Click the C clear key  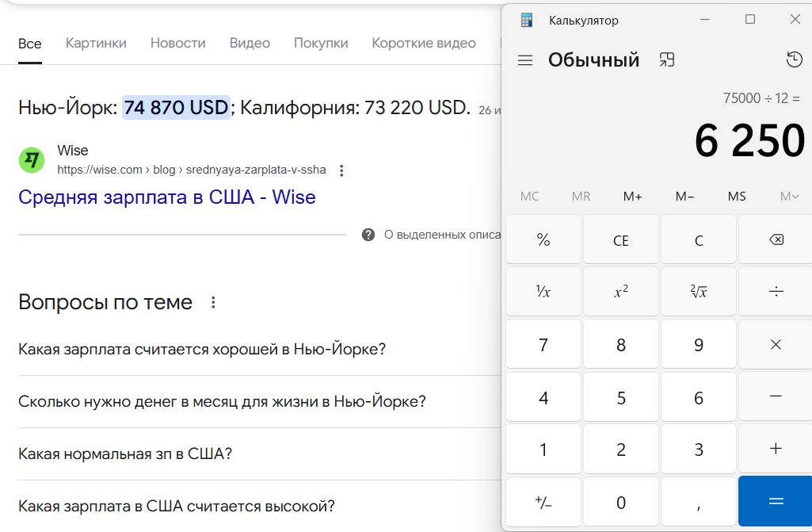pyautogui.click(x=699, y=239)
